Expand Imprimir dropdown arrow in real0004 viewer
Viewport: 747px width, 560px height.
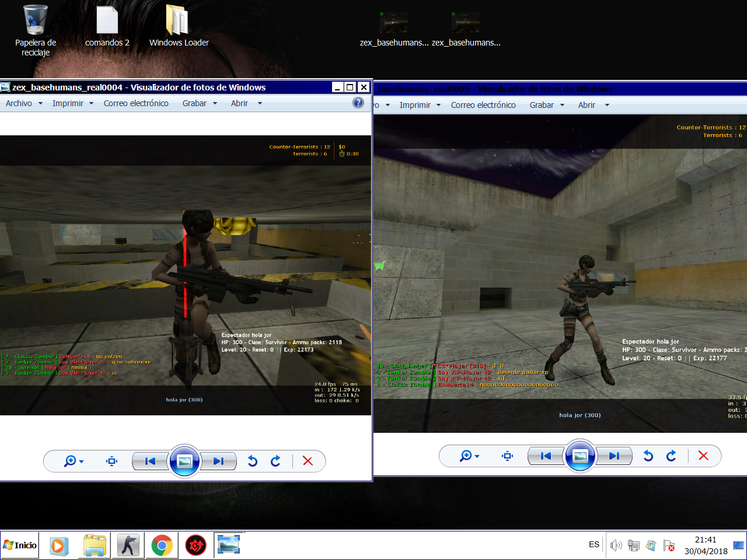(90, 103)
